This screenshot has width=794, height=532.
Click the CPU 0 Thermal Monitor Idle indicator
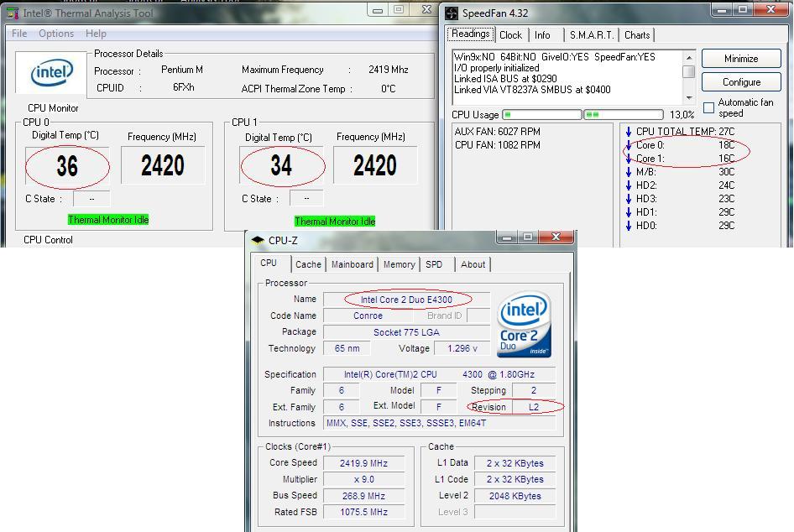108,220
